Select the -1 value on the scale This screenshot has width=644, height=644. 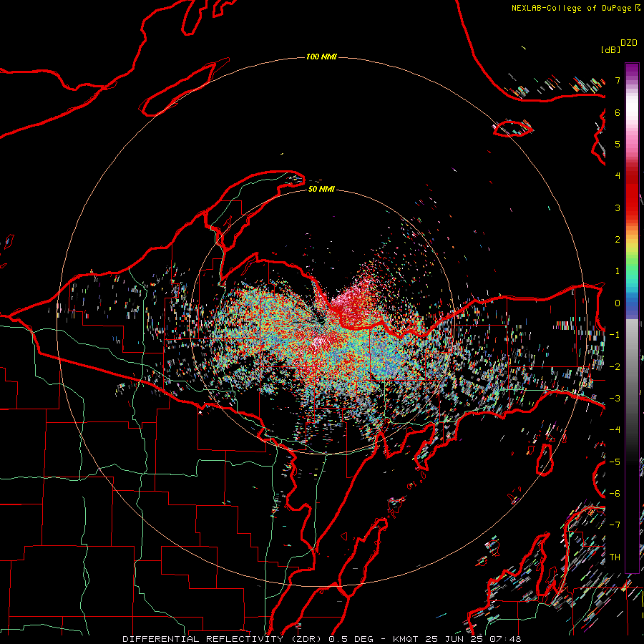(x=615, y=335)
